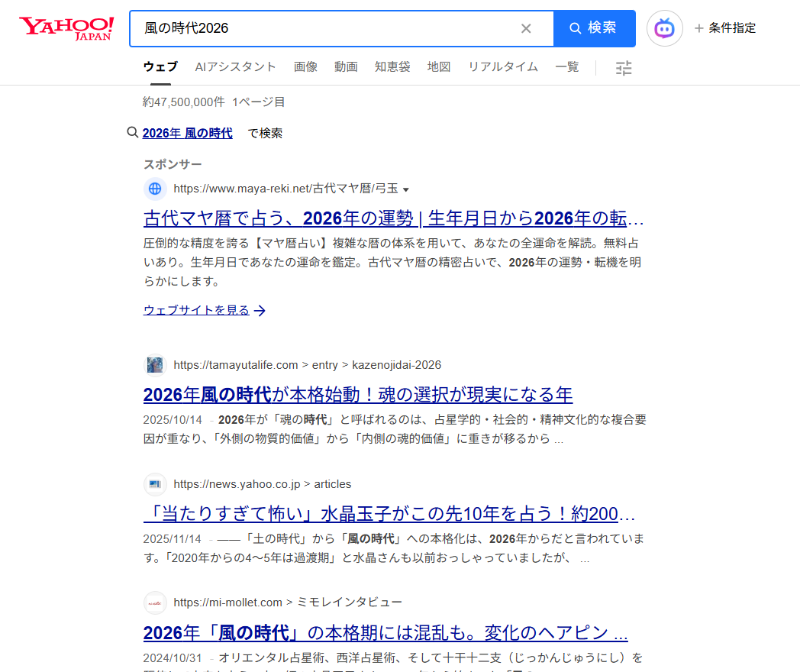Open 2026年「風の時代」の本格期 result
Screen dimensions: 800x672
click(385, 633)
